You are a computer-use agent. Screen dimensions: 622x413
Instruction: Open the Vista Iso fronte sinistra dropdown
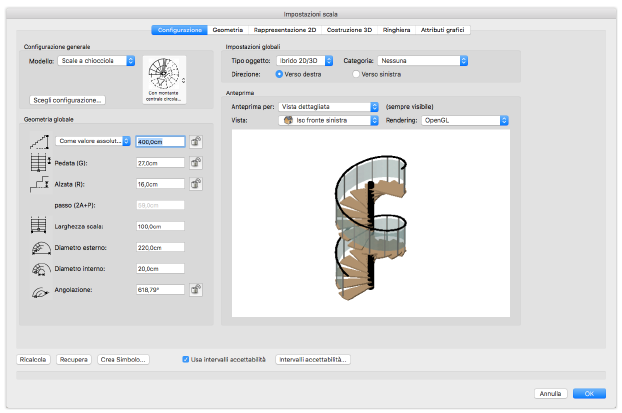pyautogui.click(x=328, y=120)
